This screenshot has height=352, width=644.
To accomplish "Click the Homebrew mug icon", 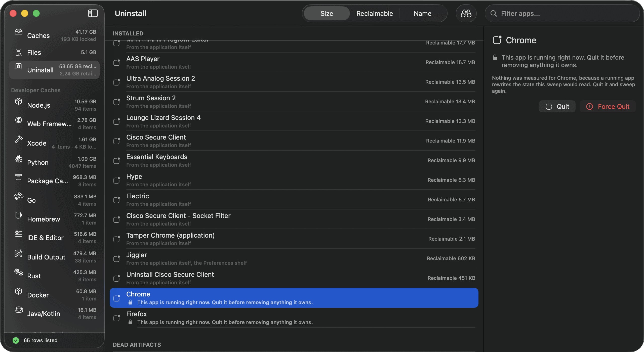I will [19, 215].
